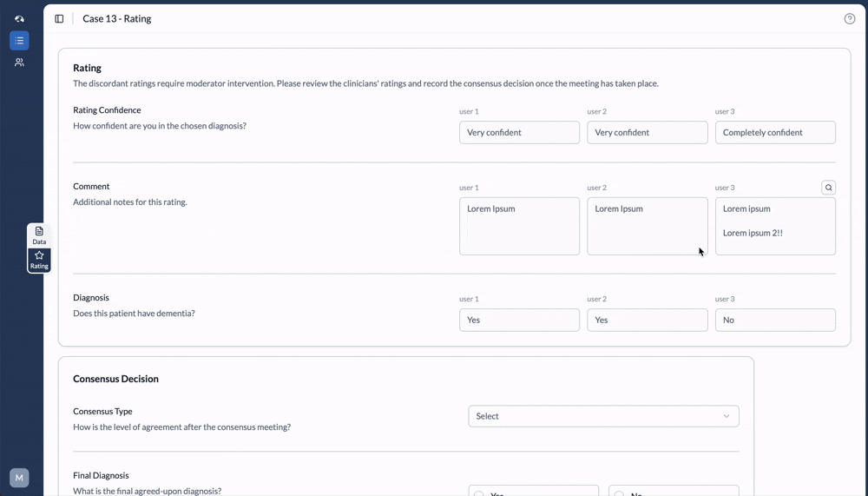Click the Comment field label
The height and width of the screenshot is (496, 868).
91,187
